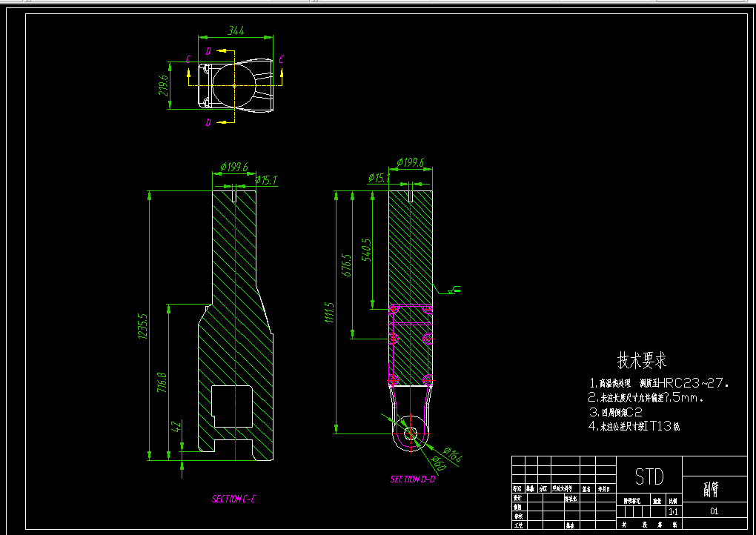Pick the 716.8 vertical dimension text
This screenshot has height=535, width=756.
tap(162, 382)
